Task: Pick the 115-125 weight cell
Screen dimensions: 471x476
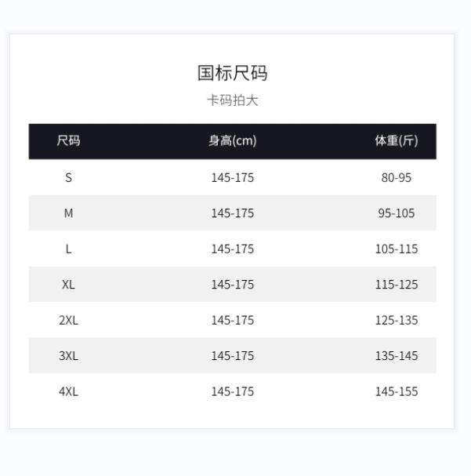Action: click(396, 285)
